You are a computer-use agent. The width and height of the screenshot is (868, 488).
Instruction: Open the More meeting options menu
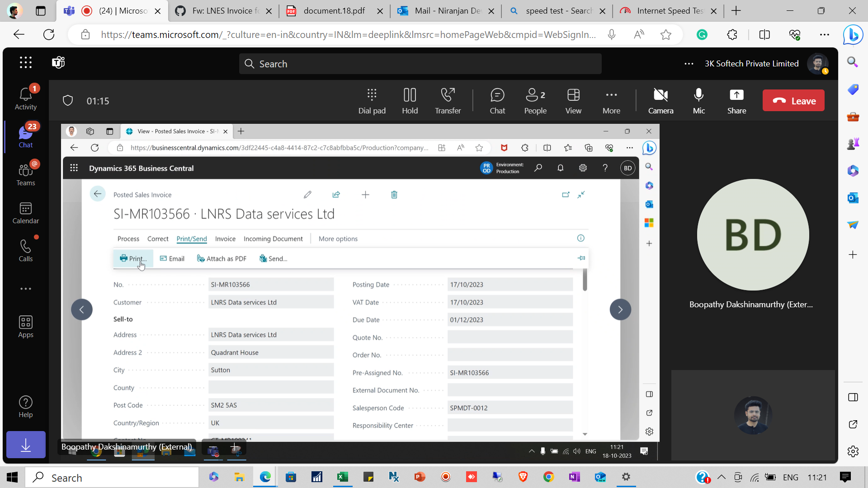click(x=611, y=100)
